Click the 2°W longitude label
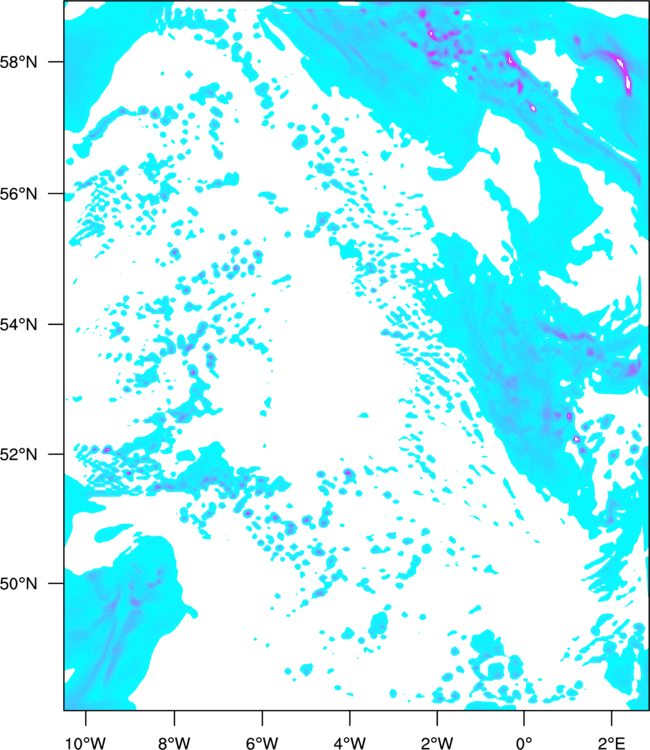This screenshot has height=750, width=650. [437, 743]
